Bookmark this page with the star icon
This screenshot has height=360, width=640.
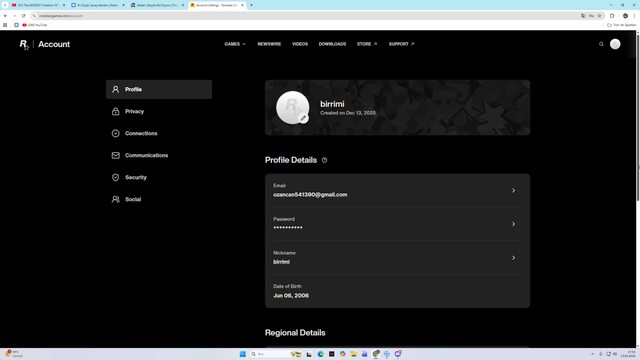tap(600, 16)
